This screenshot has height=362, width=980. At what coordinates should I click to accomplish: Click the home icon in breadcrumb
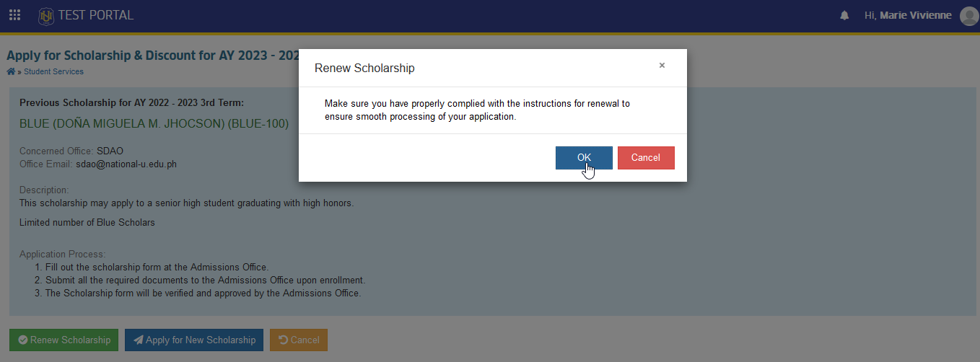click(11, 71)
